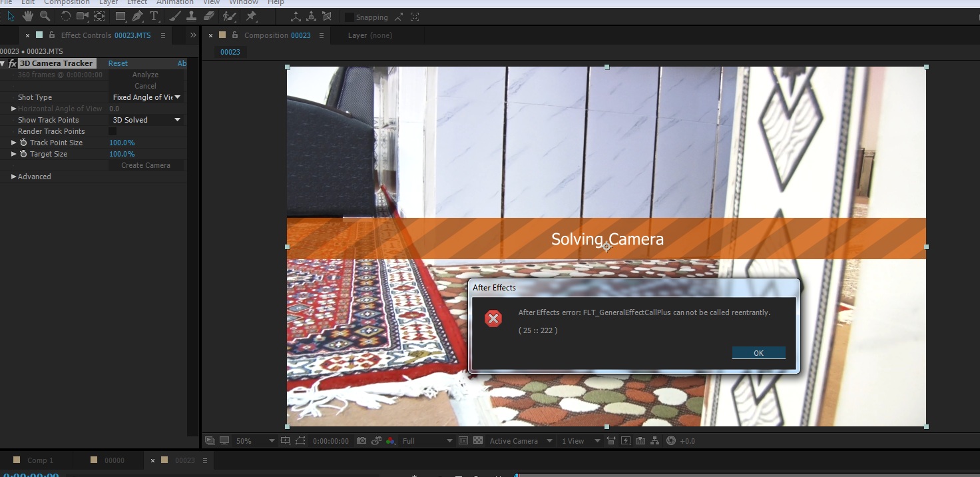The height and width of the screenshot is (477, 980).
Task: Switch to the Layer (none) tab
Action: 370,35
